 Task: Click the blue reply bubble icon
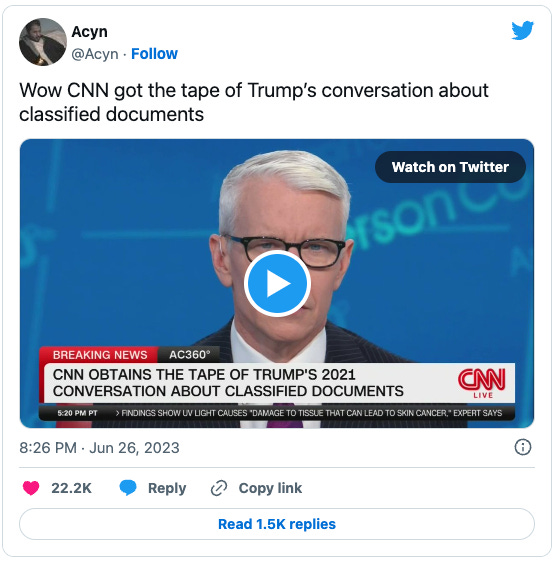128,488
